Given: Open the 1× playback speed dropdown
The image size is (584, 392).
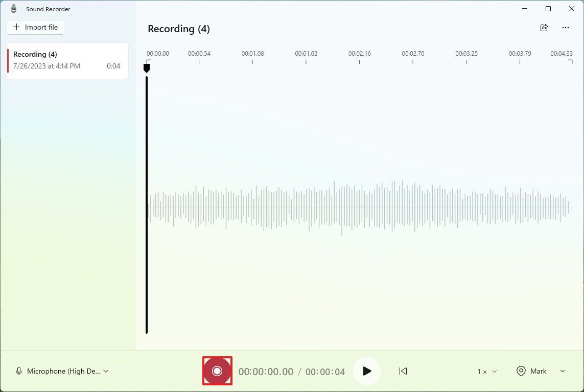Looking at the screenshot, I should (487, 372).
